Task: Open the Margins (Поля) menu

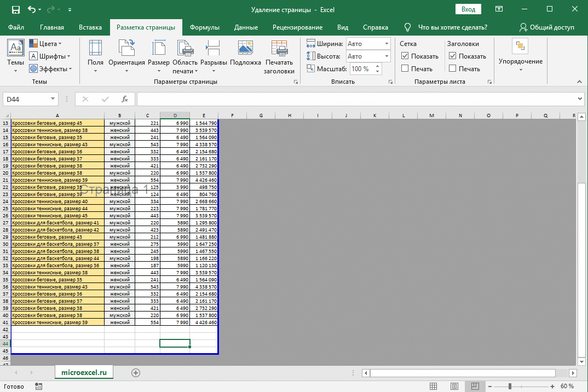Action: [95, 55]
